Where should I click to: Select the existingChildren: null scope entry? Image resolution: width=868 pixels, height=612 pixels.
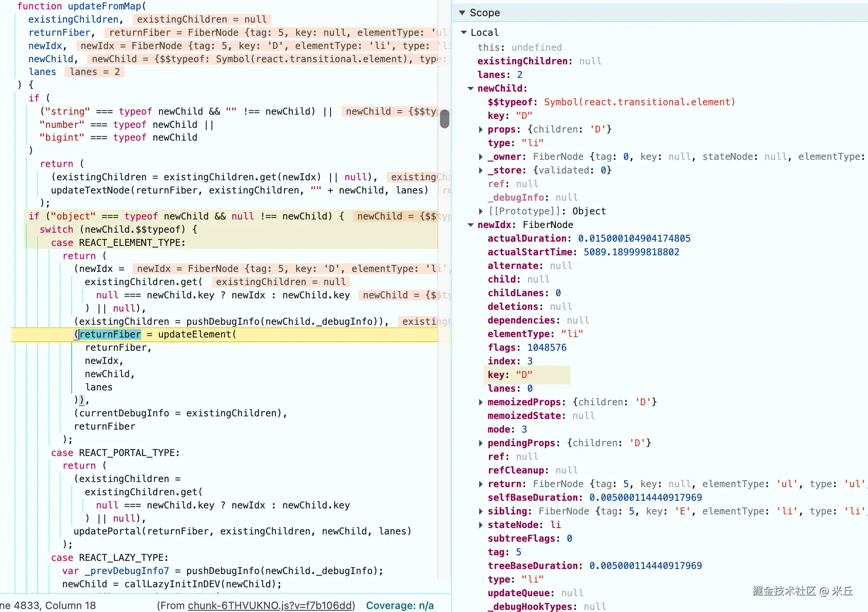[539, 61]
